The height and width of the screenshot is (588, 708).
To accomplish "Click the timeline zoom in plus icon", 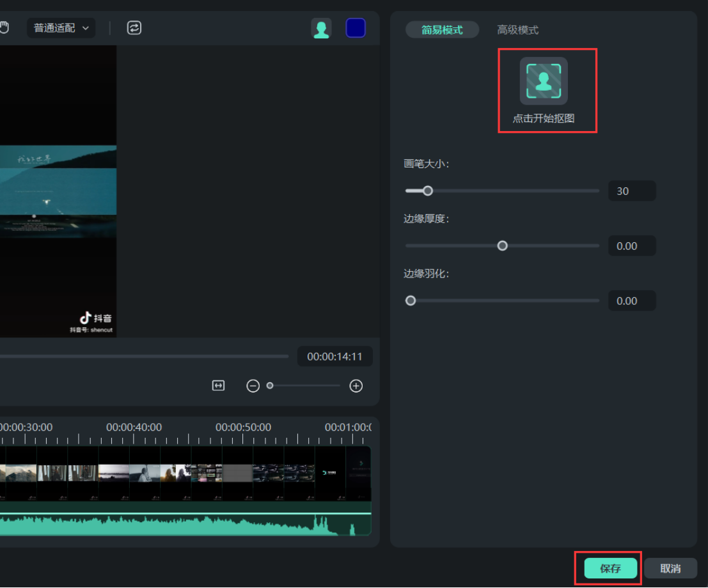I will [x=356, y=385].
